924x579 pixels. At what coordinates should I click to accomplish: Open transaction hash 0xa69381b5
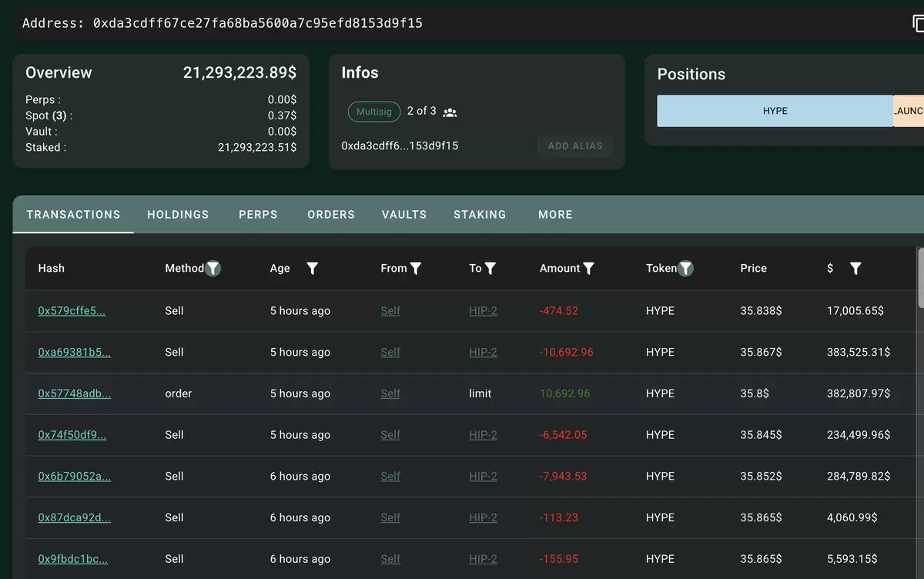click(74, 353)
